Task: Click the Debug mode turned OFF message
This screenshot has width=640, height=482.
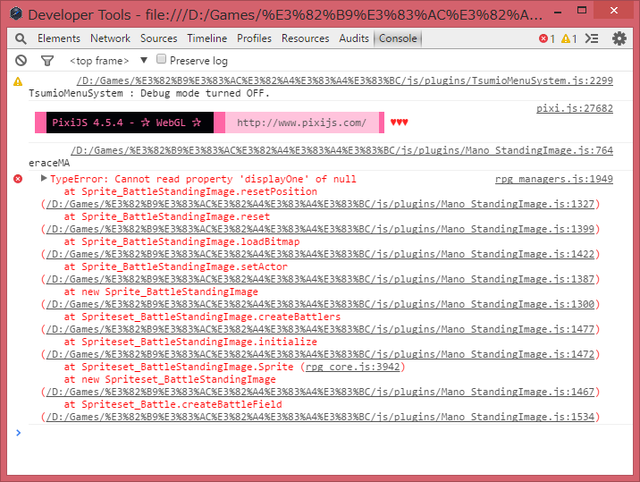Action: [149, 93]
